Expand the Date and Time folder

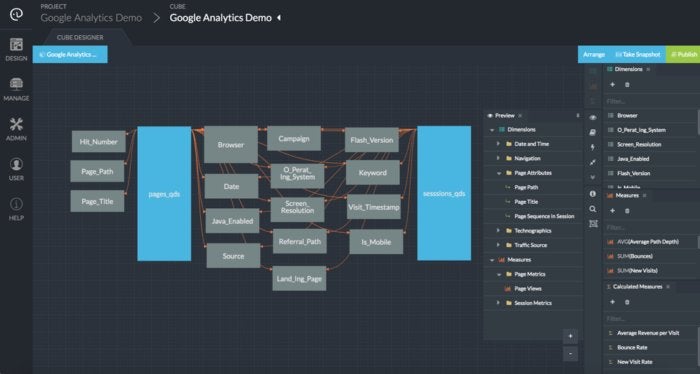498,144
